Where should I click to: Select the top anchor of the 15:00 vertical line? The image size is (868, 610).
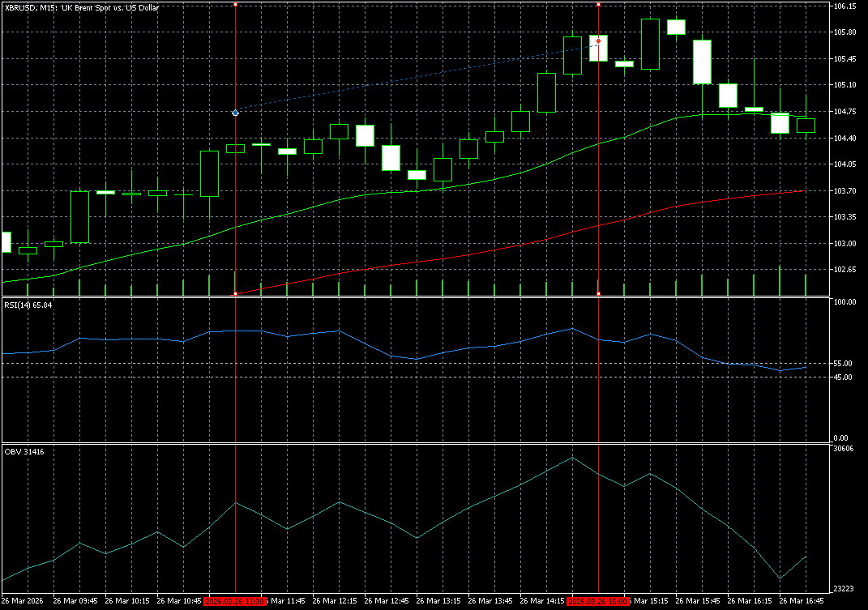pos(598,4)
